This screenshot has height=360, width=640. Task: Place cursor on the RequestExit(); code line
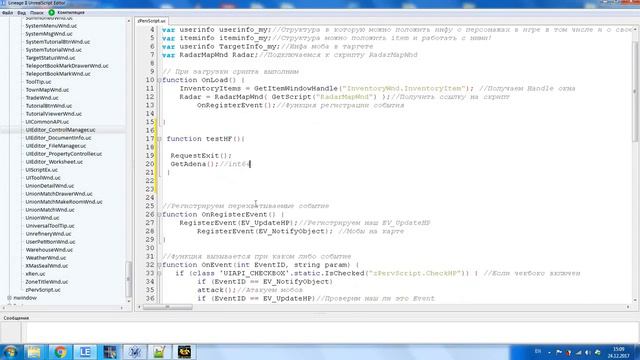pos(201,156)
